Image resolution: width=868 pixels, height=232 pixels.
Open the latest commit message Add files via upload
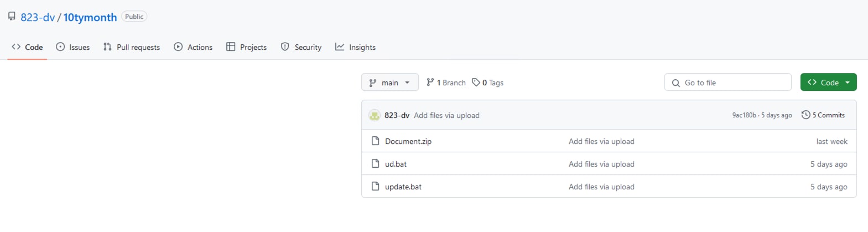446,115
